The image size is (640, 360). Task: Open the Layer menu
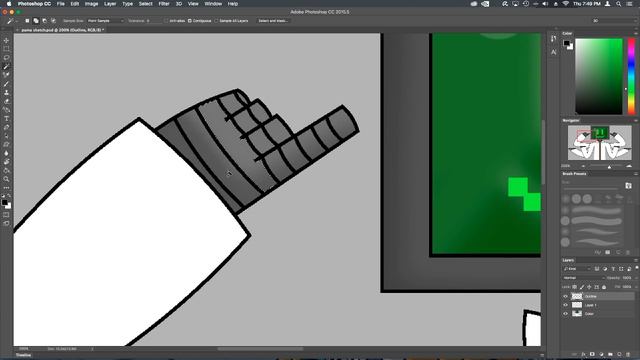click(110, 4)
